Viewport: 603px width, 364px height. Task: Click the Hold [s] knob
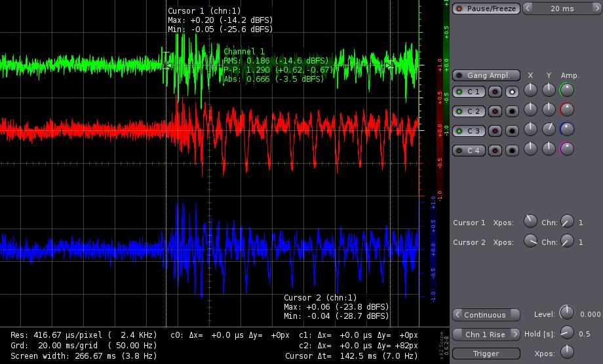(x=567, y=332)
